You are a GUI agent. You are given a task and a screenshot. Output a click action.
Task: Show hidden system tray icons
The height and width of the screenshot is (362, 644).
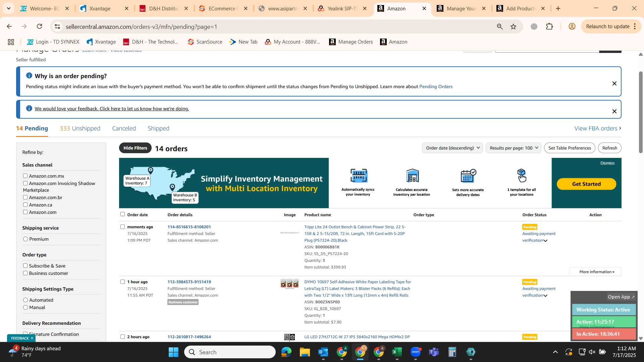(x=555, y=352)
